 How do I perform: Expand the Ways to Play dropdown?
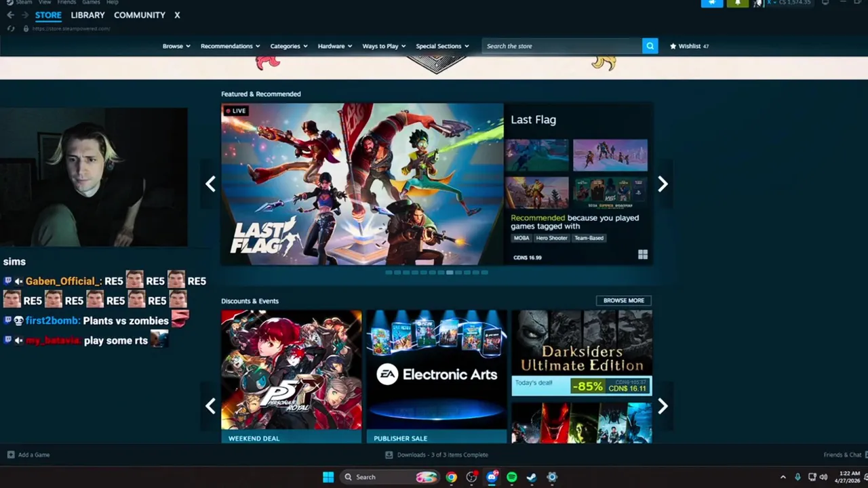click(x=384, y=46)
